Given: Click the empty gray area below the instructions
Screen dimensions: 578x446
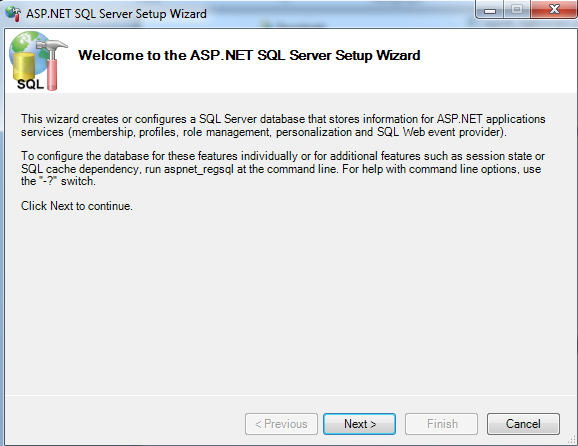Looking at the screenshot, I should click(x=289, y=302).
